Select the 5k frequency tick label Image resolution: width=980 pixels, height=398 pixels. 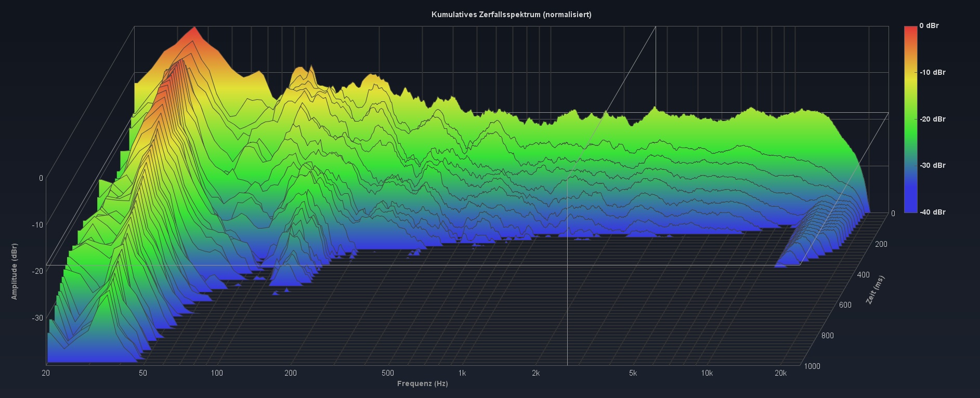(633, 373)
